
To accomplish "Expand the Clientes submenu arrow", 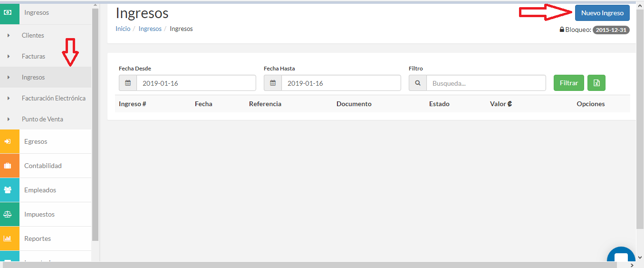I will 9,36.
